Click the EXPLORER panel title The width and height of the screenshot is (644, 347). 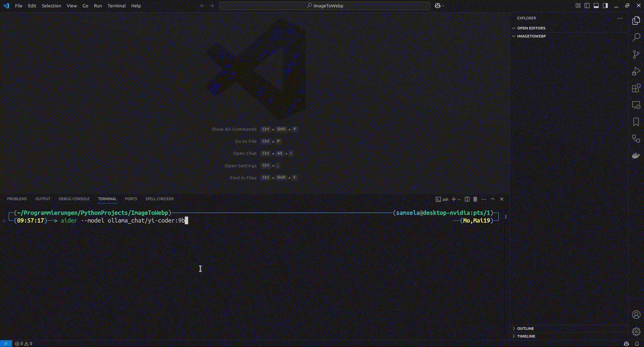(527, 18)
